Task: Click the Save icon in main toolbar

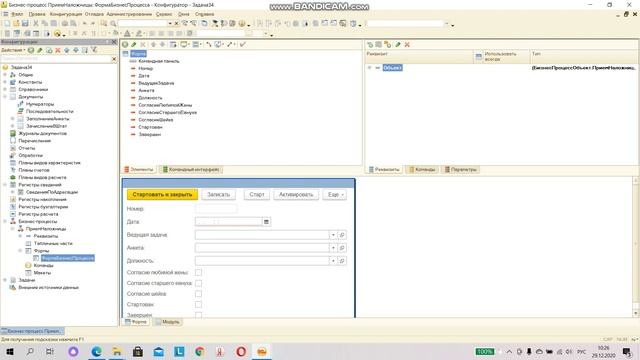Action: [x=25, y=24]
